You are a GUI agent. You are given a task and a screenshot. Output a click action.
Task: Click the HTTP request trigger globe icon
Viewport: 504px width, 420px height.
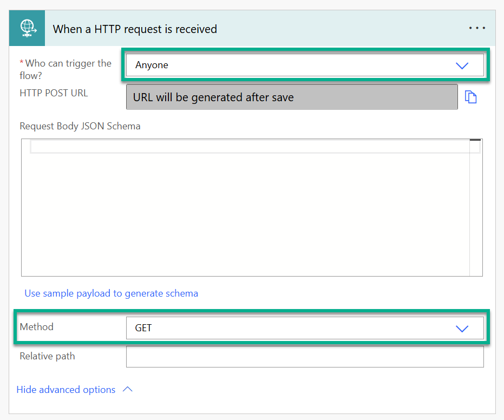(27, 28)
